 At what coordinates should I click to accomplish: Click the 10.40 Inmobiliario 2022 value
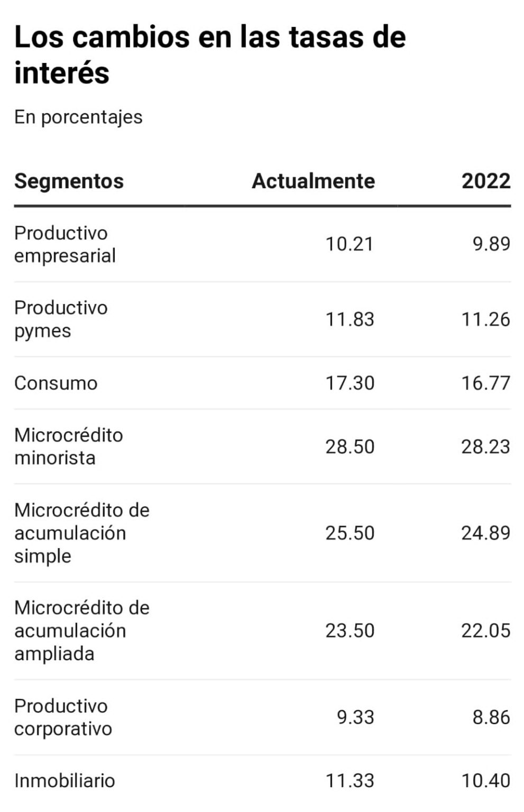486,781
